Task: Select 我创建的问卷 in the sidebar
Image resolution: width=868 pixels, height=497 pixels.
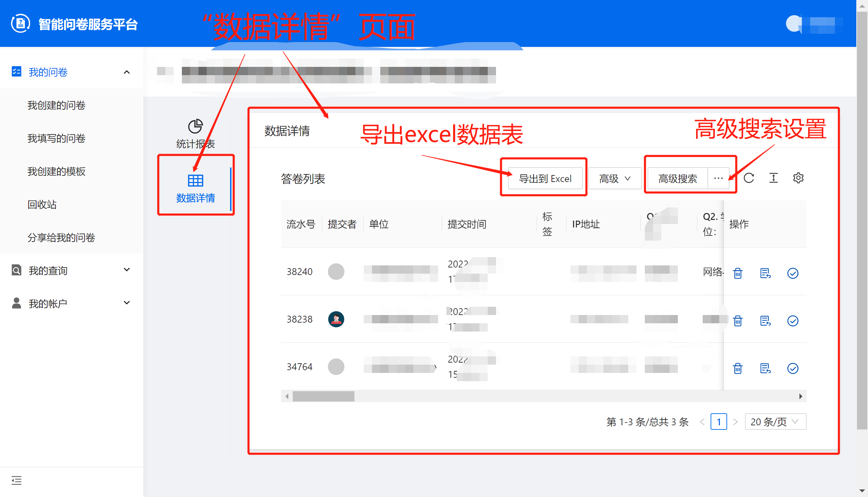Action: point(56,105)
